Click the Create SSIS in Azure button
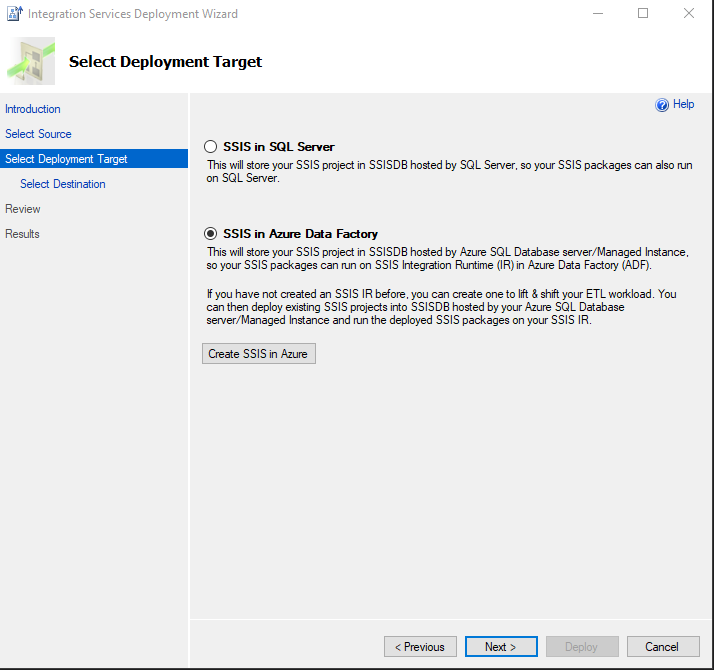 pos(259,353)
